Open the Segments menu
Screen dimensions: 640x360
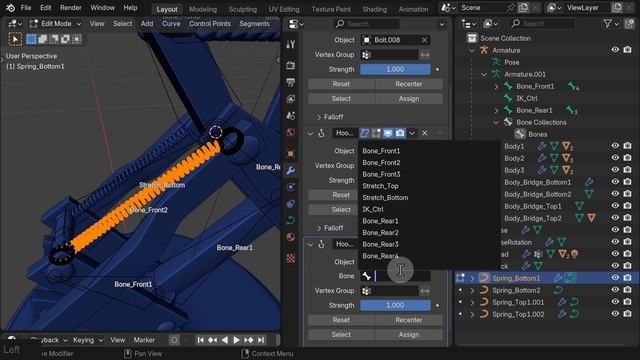(254, 24)
